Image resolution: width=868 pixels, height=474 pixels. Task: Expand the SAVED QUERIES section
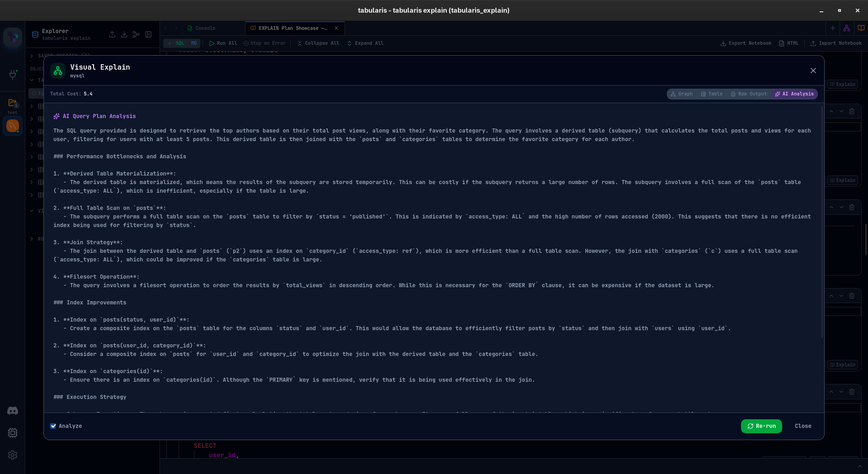[x=32, y=56]
